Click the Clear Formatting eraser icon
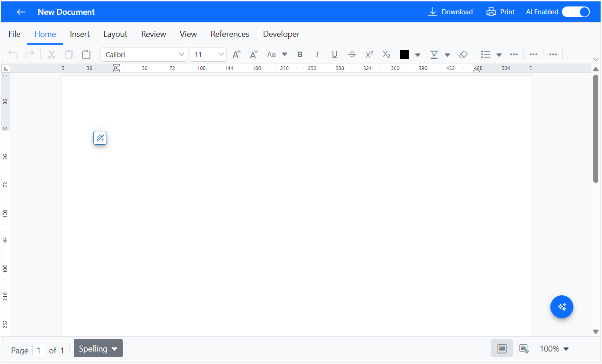This screenshot has width=602, height=364. tap(464, 54)
